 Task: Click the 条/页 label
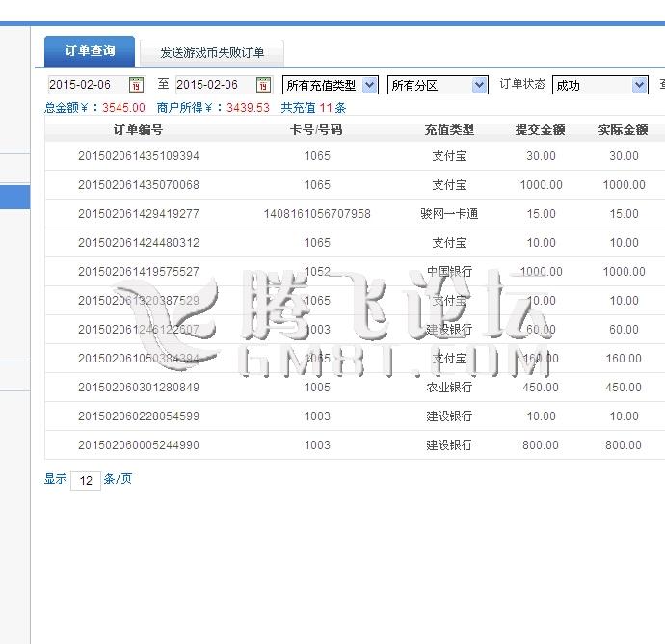118,479
